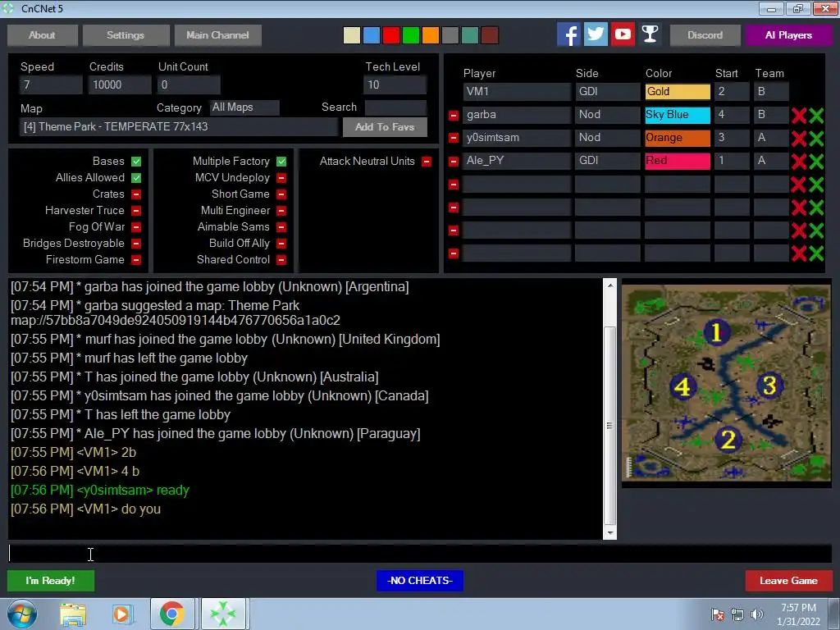The width and height of the screenshot is (840, 630).
Task: Open the Facebook link icon
Action: click(x=568, y=34)
